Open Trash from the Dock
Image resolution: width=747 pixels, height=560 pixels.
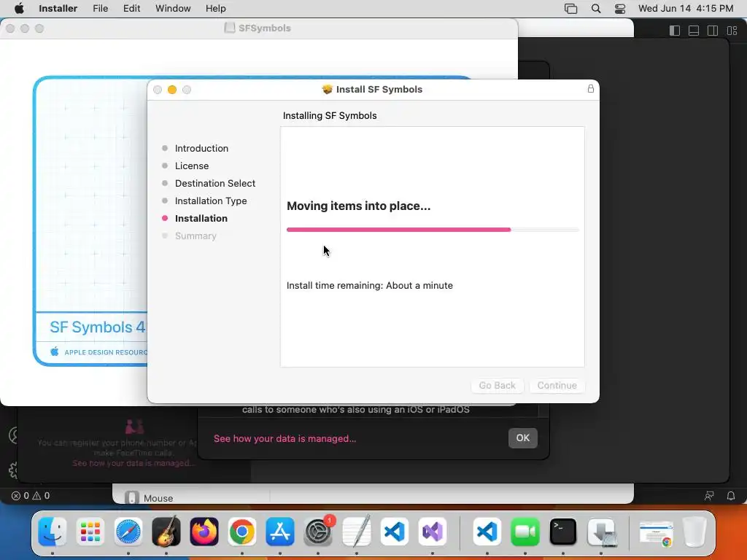(694, 532)
